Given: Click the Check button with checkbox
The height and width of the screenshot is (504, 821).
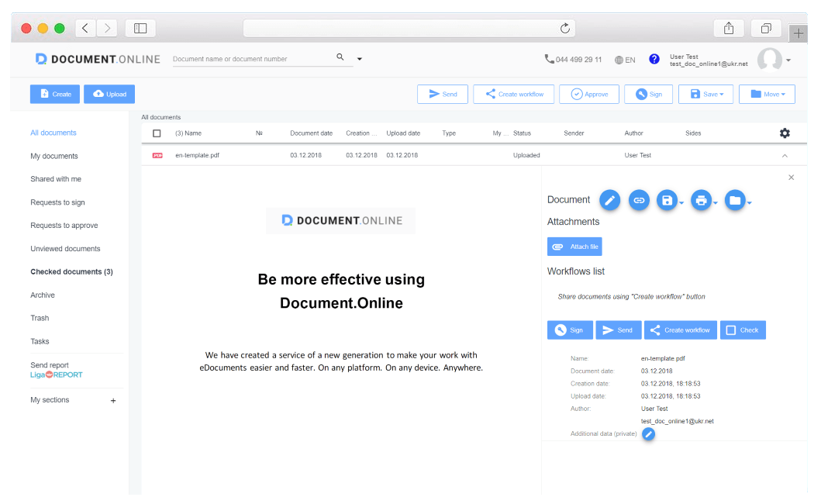Looking at the screenshot, I should pos(742,330).
